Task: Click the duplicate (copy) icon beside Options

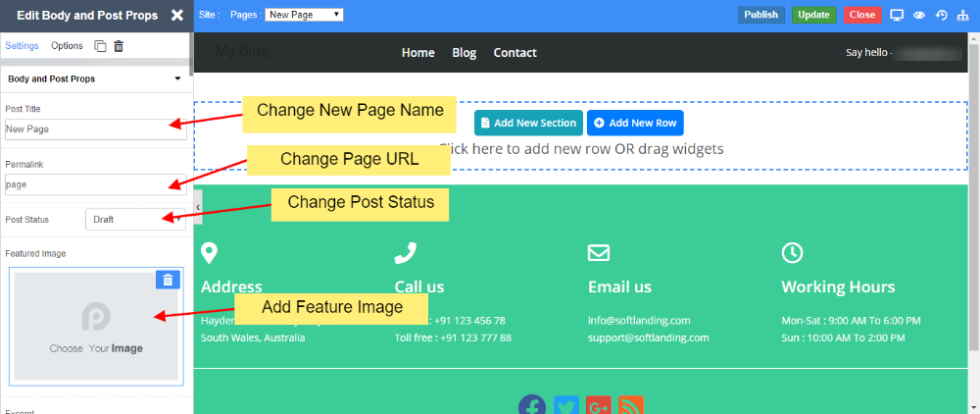Action: [100, 46]
